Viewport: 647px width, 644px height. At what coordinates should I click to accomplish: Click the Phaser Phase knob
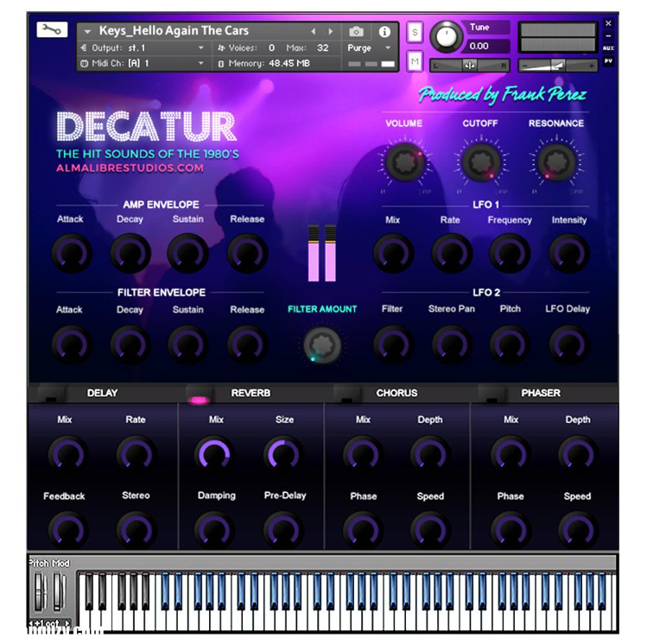[x=511, y=530]
